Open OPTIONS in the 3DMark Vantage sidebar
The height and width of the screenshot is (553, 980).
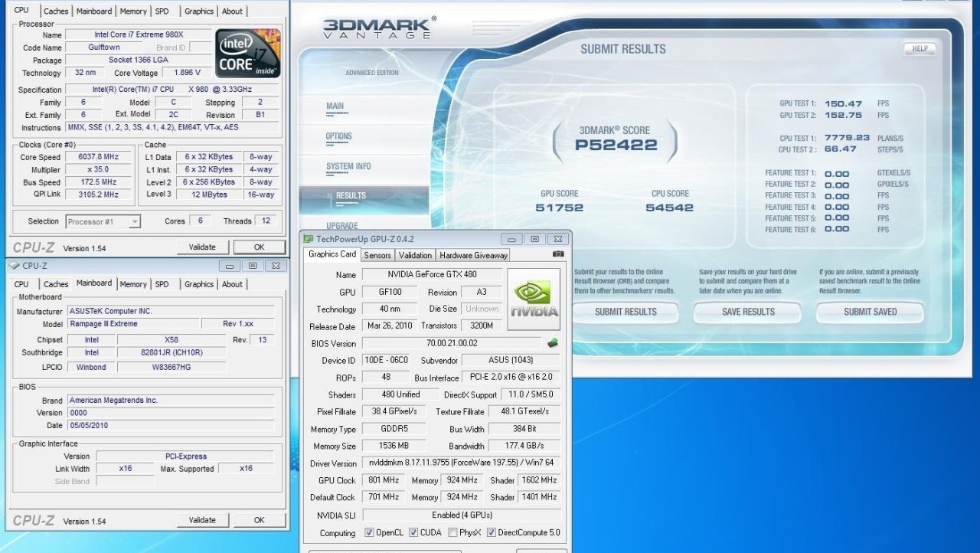[338, 136]
